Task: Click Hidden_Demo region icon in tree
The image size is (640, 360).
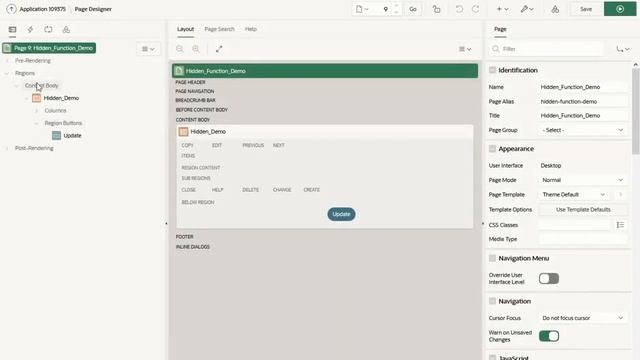Action: point(37,98)
